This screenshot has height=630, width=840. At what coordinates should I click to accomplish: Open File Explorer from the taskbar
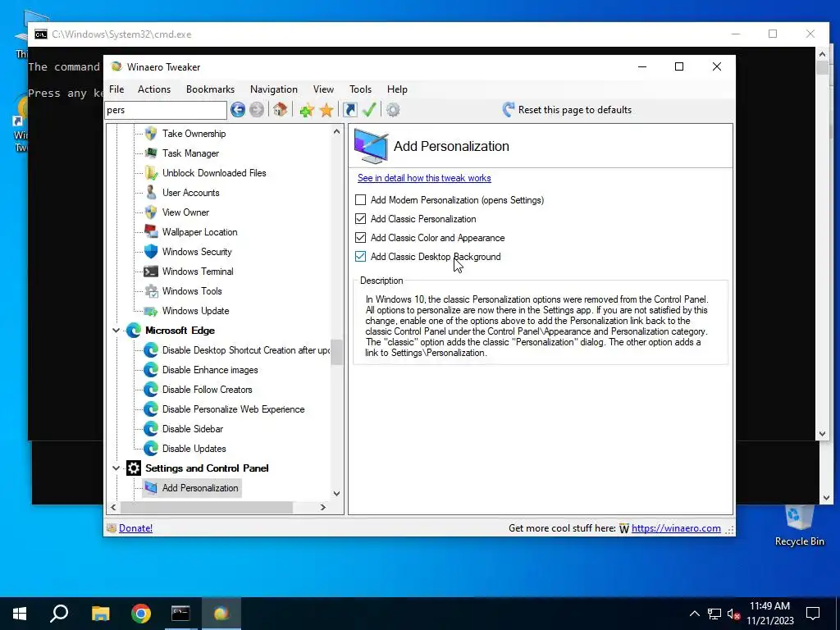click(x=100, y=614)
